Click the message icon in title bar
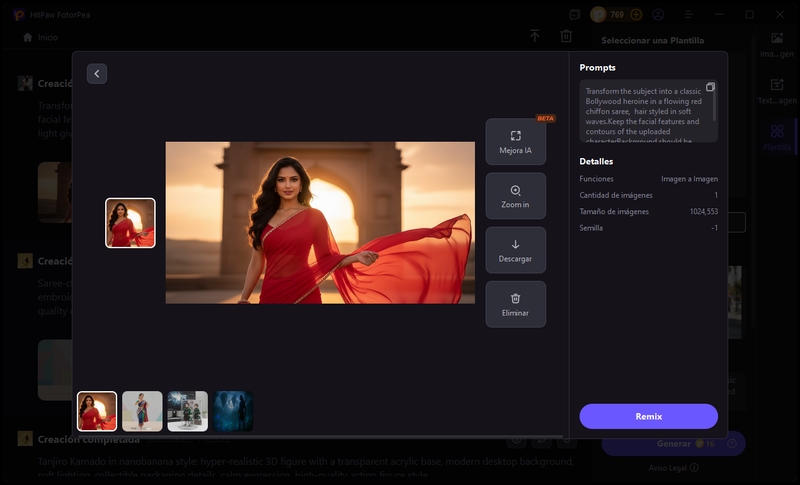 [x=574, y=14]
